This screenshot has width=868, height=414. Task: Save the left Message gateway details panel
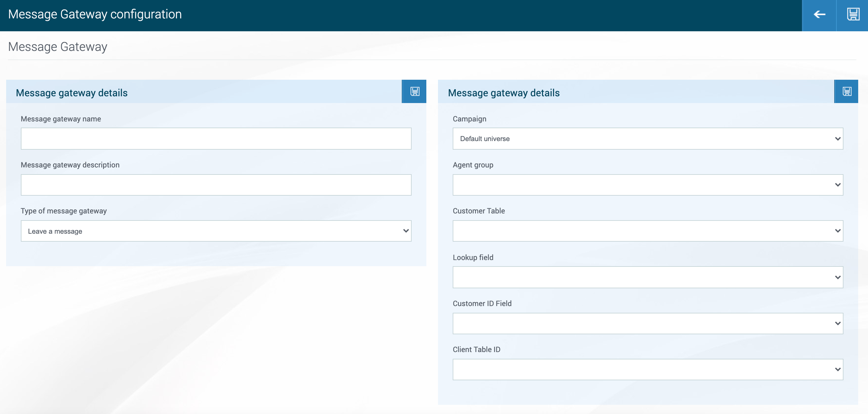[414, 91]
